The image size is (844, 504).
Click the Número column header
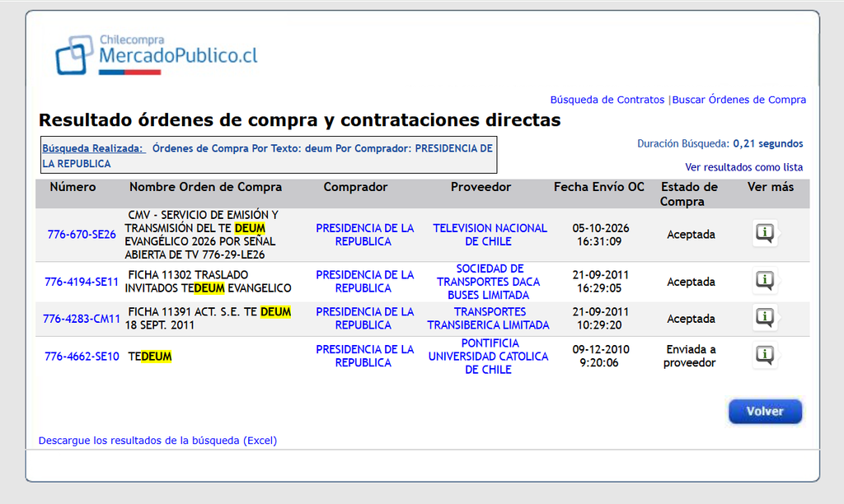pyautogui.click(x=73, y=187)
